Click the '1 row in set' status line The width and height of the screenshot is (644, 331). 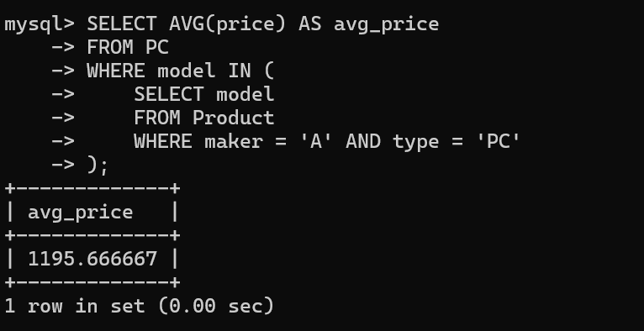coord(75,306)
